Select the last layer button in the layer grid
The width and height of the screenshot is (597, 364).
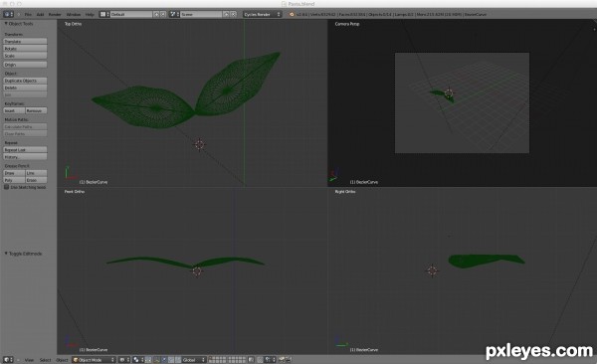(x=244, y=361)
